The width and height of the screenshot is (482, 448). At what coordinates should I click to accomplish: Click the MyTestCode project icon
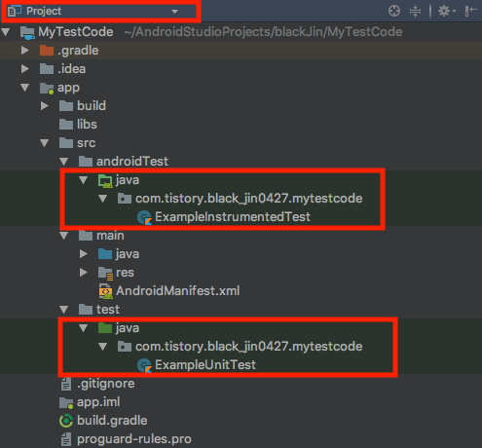(27, 32)
